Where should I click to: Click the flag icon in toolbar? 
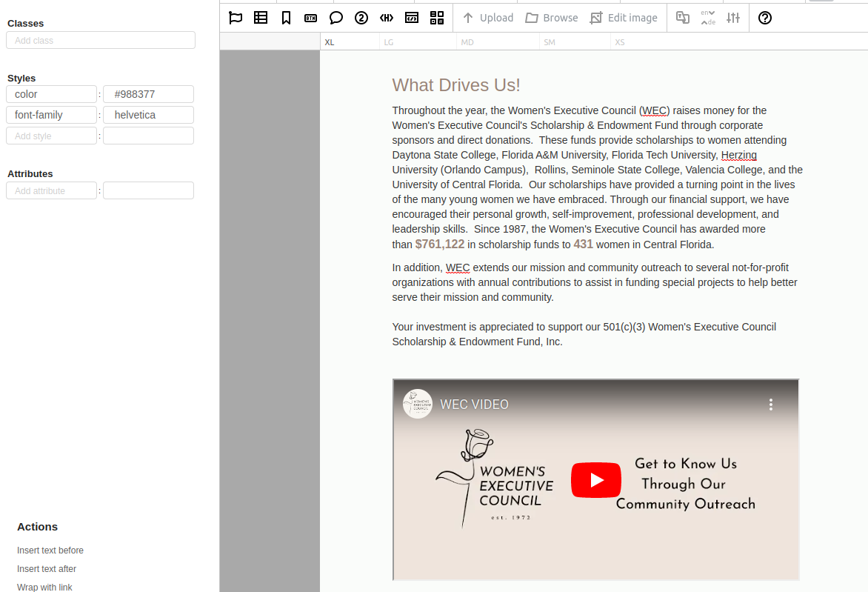point(236,18)
